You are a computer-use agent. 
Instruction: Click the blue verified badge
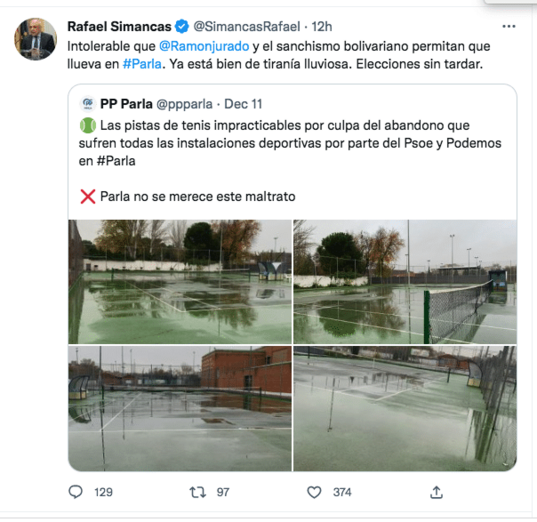(182, 26)
